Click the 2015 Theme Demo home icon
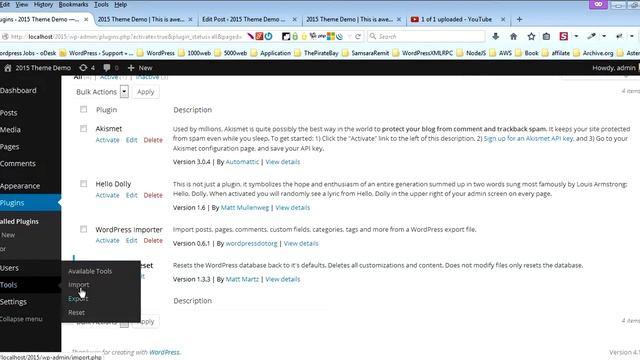640x360 pixels. click(x=8, y=68)
